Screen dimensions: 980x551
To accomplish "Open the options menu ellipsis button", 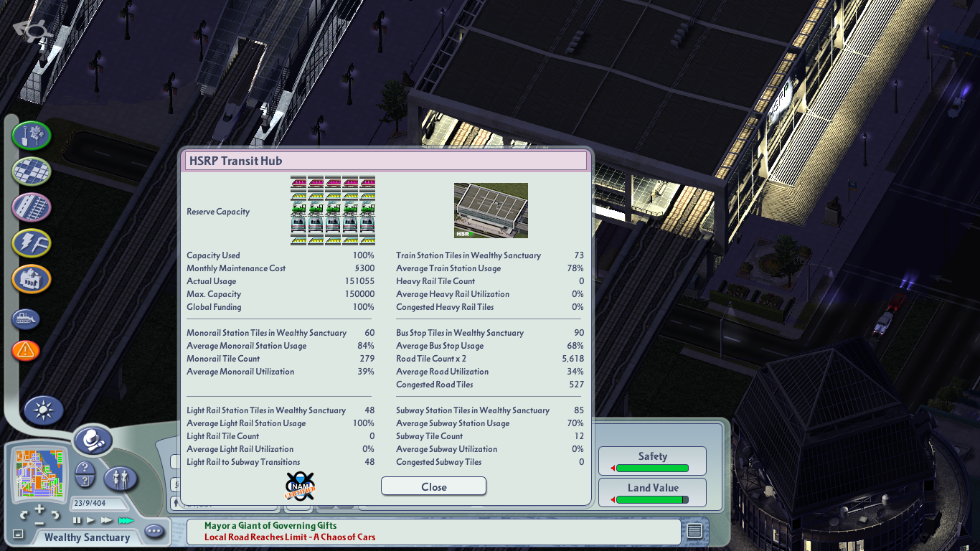I will [x=154, y=531].
